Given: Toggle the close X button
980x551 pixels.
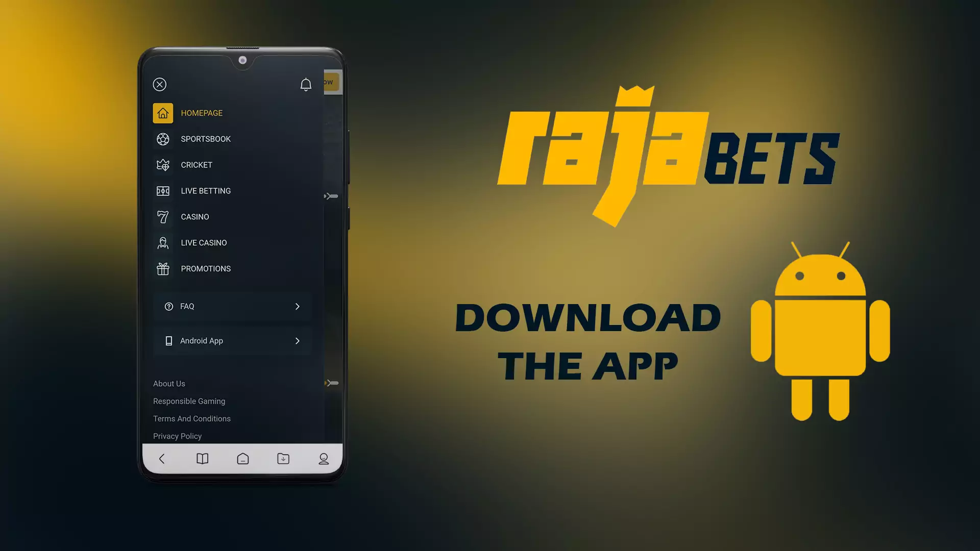Looking at the screenshot, I should tap(160, 84).
